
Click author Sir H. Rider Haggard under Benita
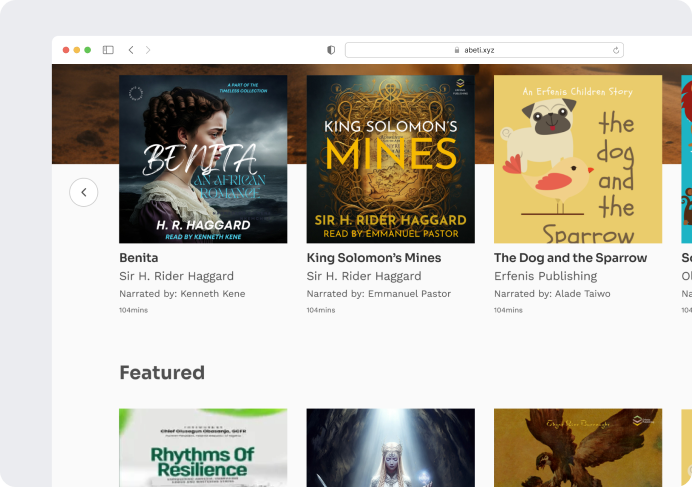pos(177,276)
